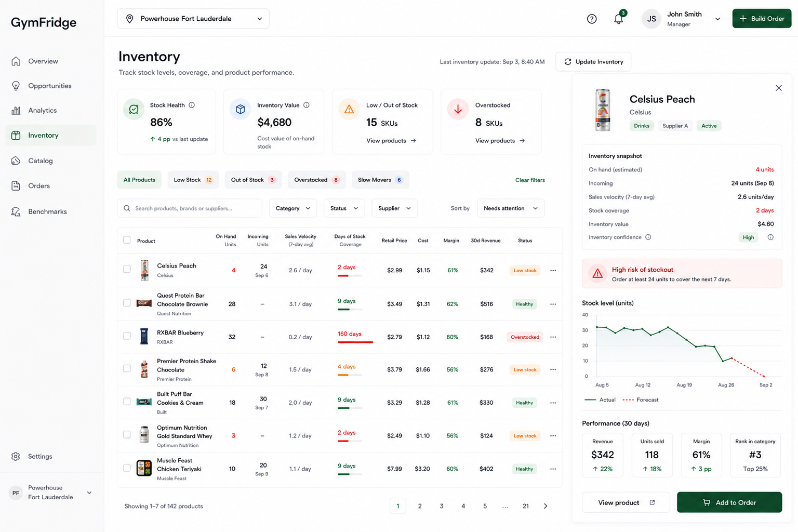Click the Analytics bar chart icon
The width and height of the screenshot is (798, 532).
pyautogui.click(x=16, y=110)
